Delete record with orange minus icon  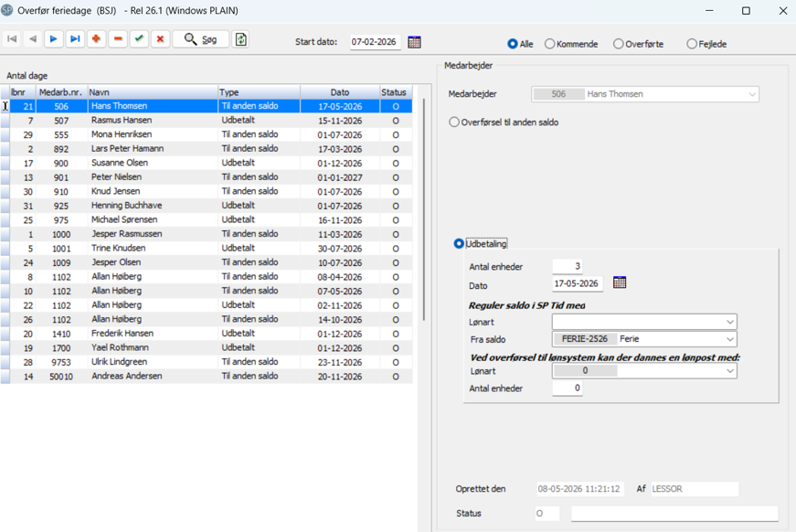[x=118, y=39]
